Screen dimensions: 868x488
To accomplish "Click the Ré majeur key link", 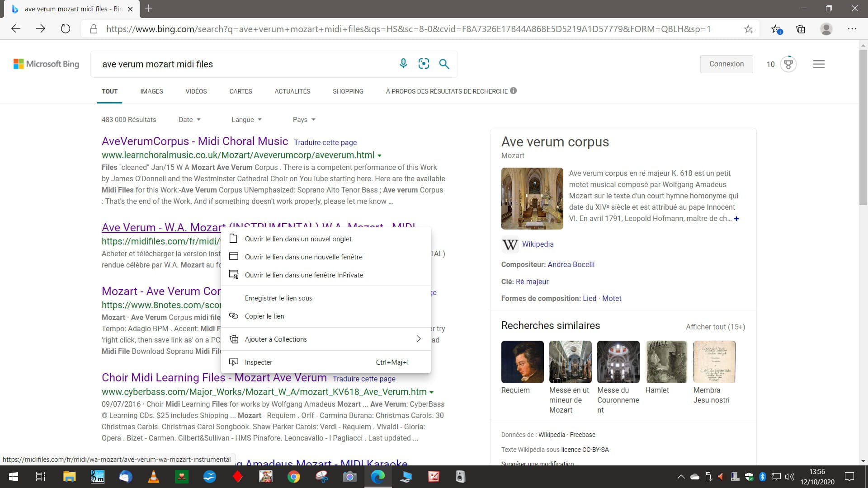I will [x=532, y=282].
